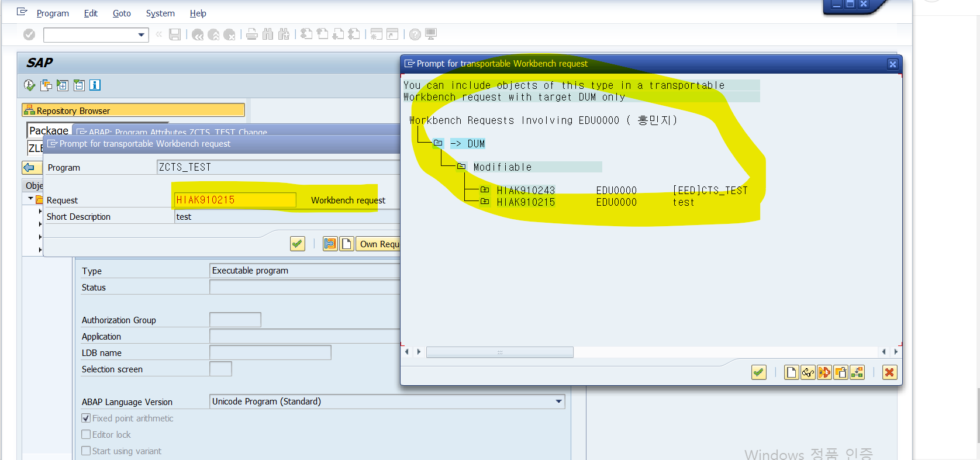This screenshot has height=460, width=980.
Task: Click the Expand Subtree icon below the SAP title
Action: [x=62, y=85]
